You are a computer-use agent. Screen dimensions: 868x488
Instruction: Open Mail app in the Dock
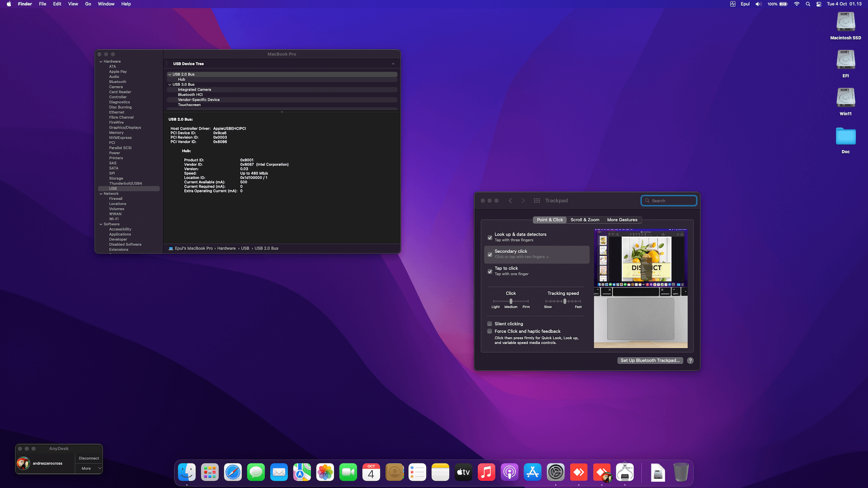(279, 473)
